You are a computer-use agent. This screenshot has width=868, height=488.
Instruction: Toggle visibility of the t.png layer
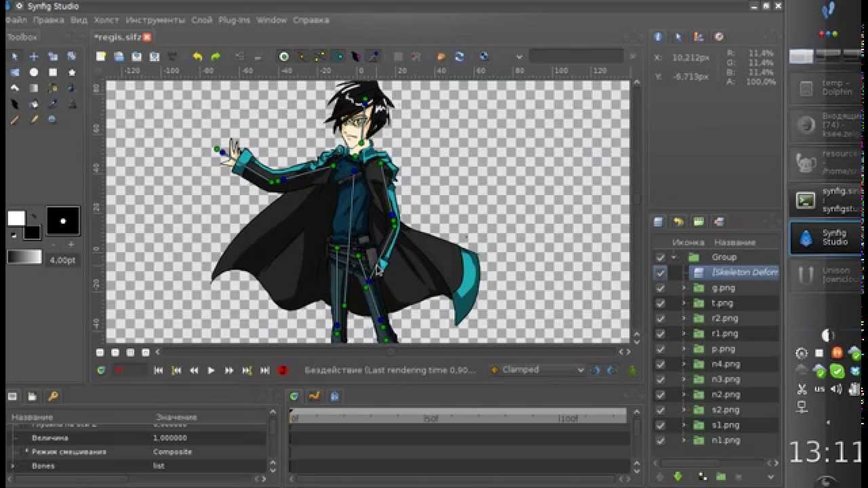point(660,303)
